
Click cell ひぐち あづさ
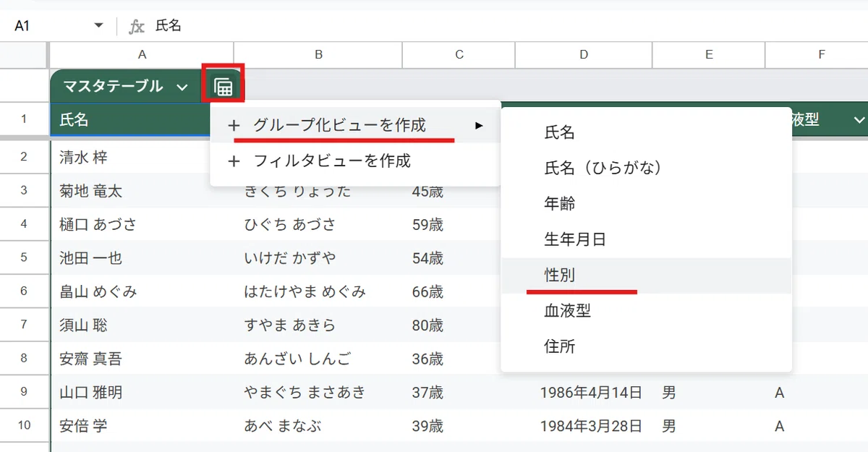click(318, 224)
